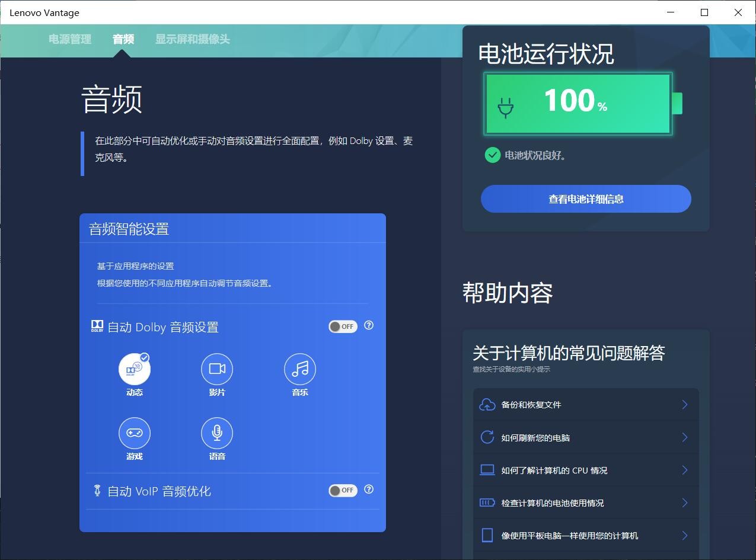Select the 语音 voice mode icon
Viewport: 756px width, 560px height.
217,433
